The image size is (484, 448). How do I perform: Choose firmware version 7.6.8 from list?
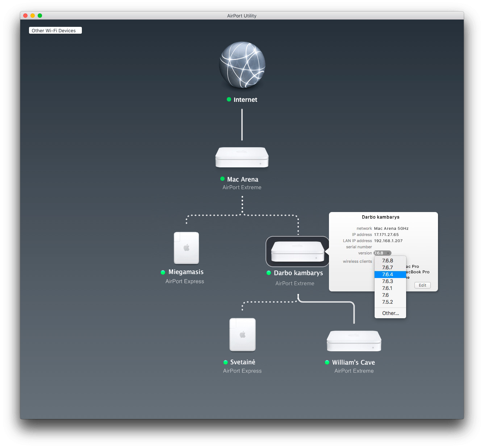coord(390,261)
